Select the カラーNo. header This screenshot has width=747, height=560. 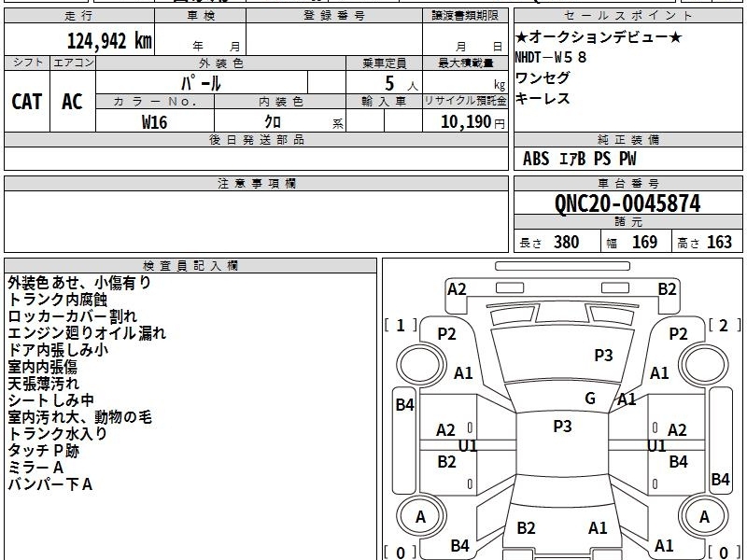click(155, 102)
